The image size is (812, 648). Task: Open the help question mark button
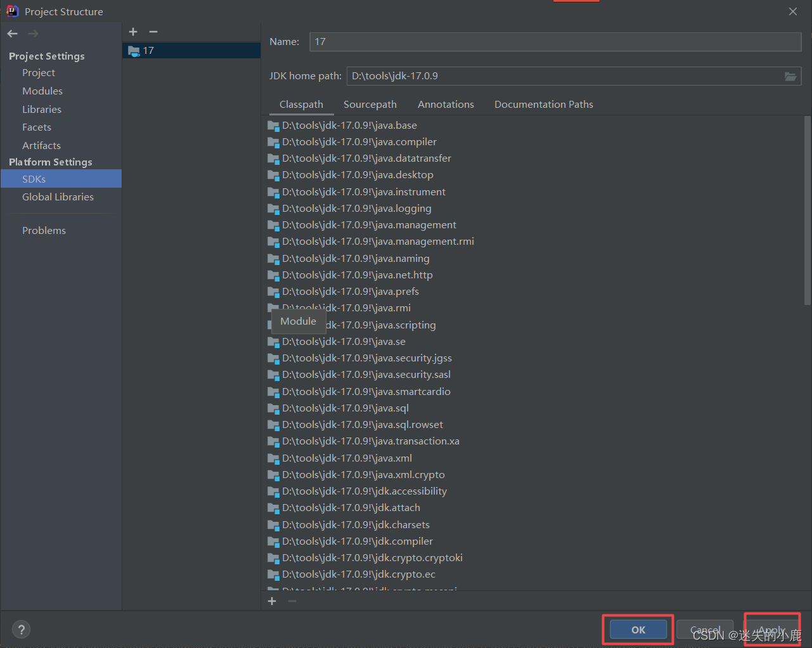22,630
